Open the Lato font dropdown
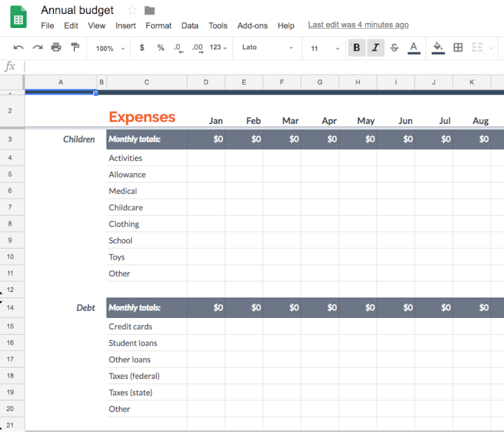The image size is (504, 432). click(267, 48)
